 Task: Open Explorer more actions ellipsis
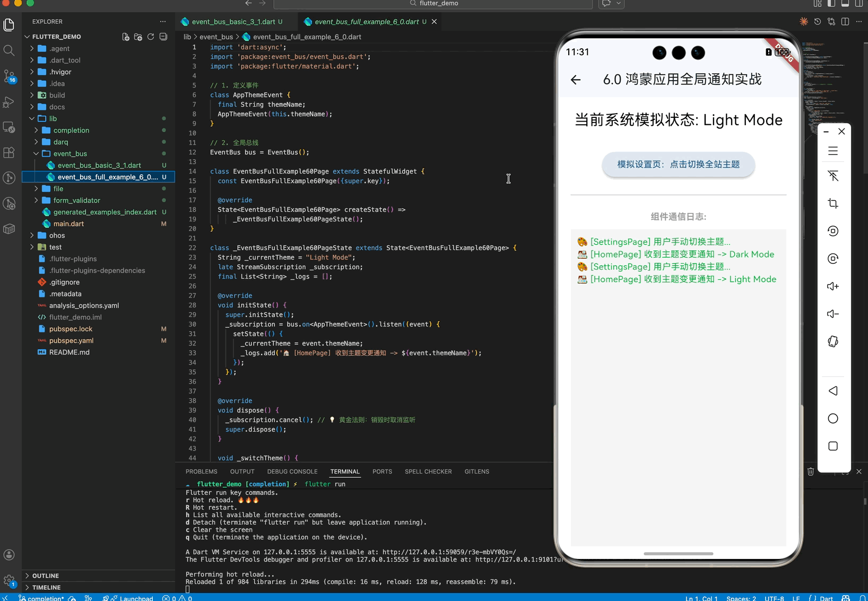(x=163, y=22)
